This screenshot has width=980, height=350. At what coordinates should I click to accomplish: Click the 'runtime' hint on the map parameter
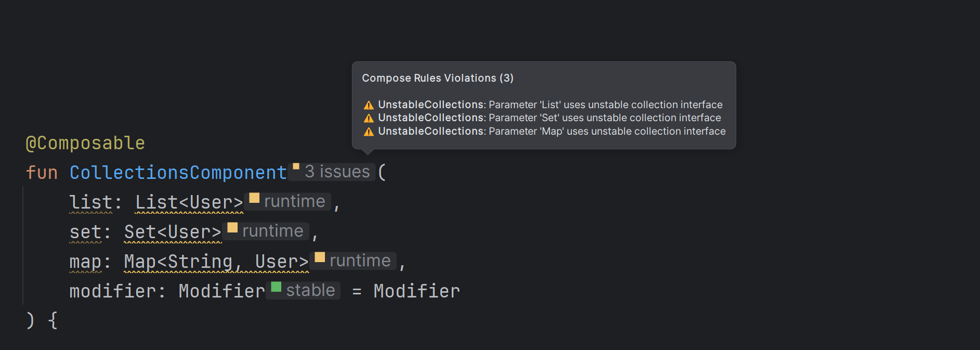(x=360, y=261)
